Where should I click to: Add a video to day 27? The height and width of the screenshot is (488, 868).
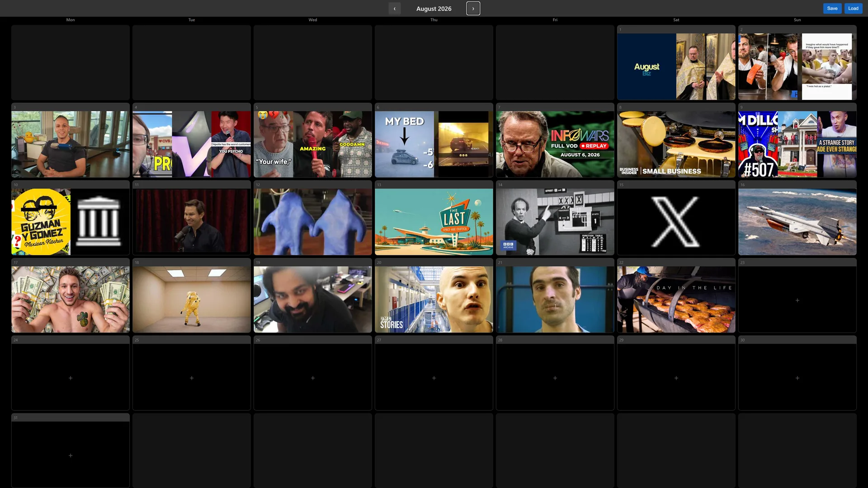[x=434, y=378]
